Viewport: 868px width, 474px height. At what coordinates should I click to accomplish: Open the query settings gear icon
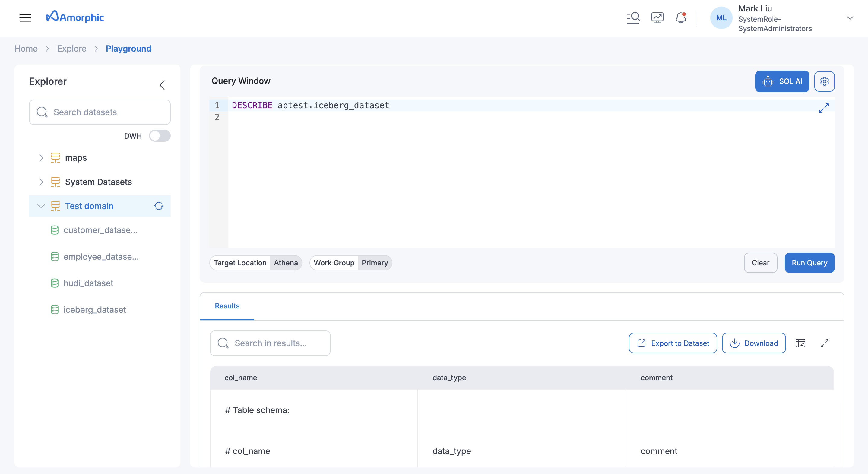[825, 81]
